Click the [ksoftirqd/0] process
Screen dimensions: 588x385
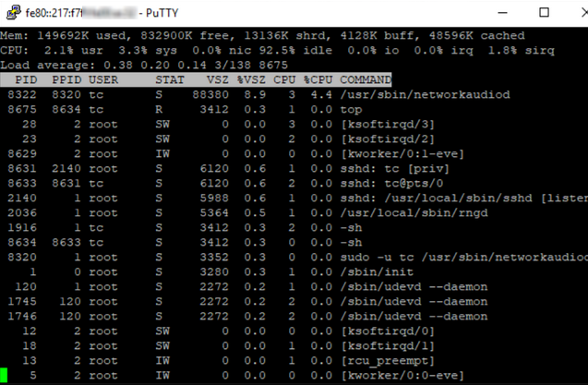[x=388, y=331]
